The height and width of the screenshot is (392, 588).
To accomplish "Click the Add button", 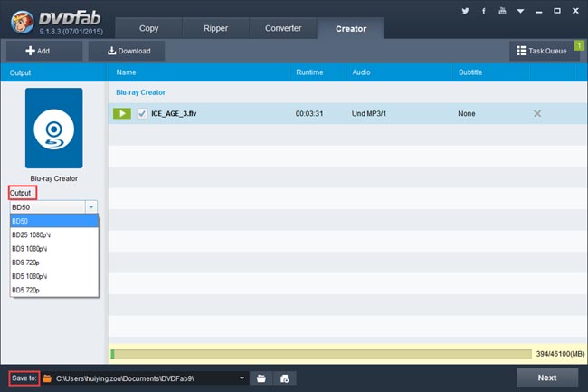I will pos(44,51).
